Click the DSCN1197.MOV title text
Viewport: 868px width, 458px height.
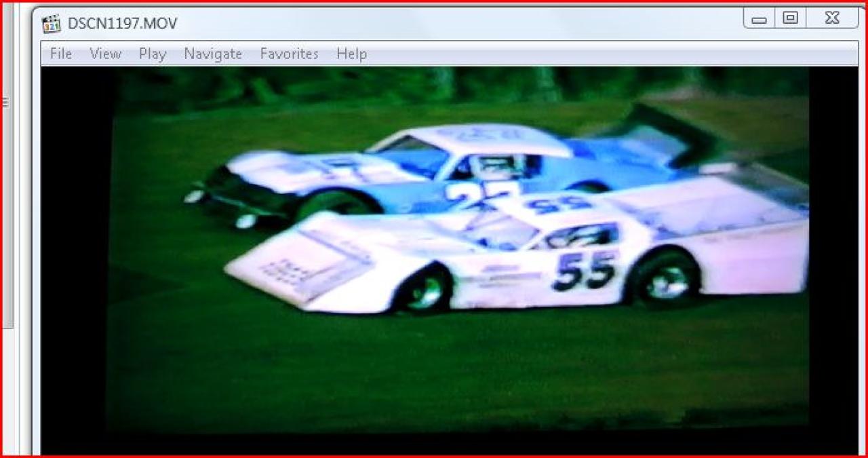(122, 24)
